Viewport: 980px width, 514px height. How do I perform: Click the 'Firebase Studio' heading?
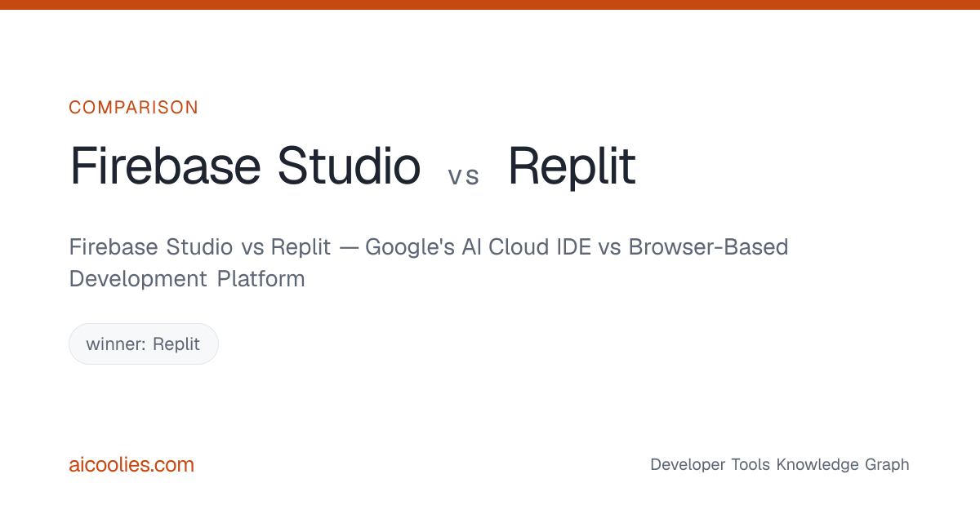245,166
